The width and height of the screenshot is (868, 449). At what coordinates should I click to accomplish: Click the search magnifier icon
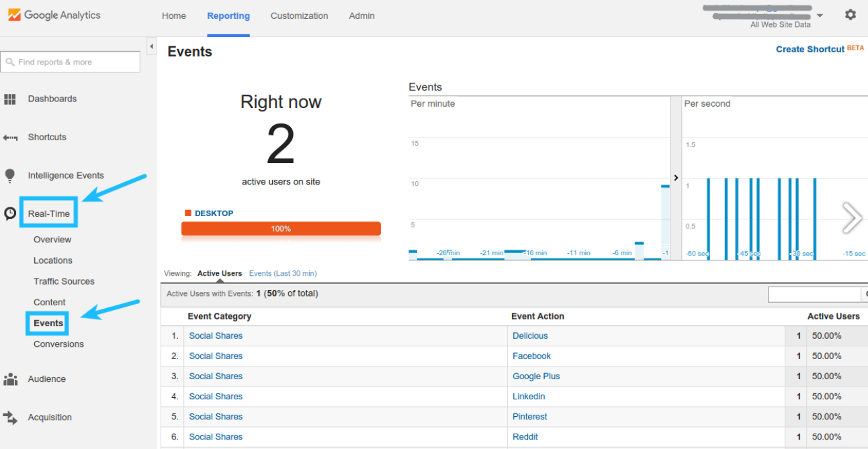[10, 62]
